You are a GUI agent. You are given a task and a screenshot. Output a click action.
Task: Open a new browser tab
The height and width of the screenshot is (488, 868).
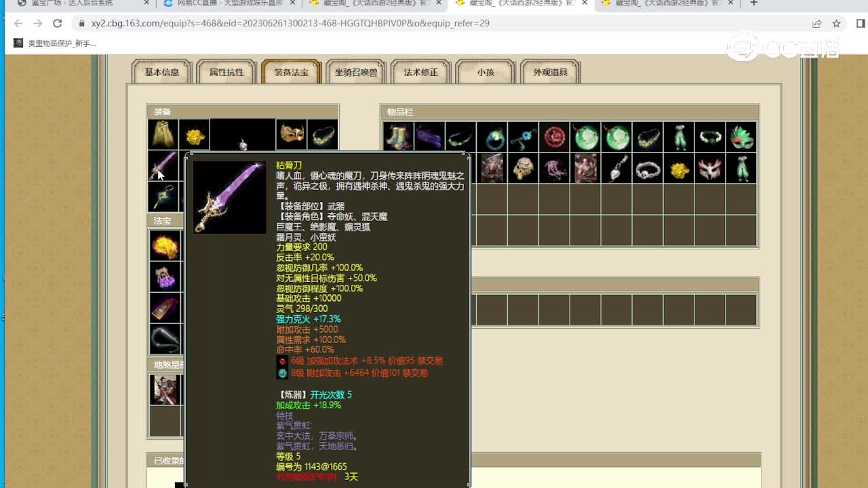753,4
